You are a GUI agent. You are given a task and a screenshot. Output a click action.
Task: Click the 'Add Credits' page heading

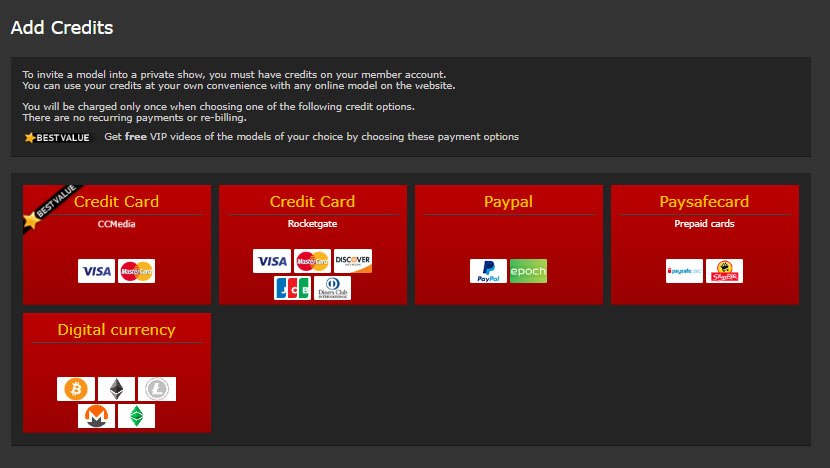[x=62, y=28]
